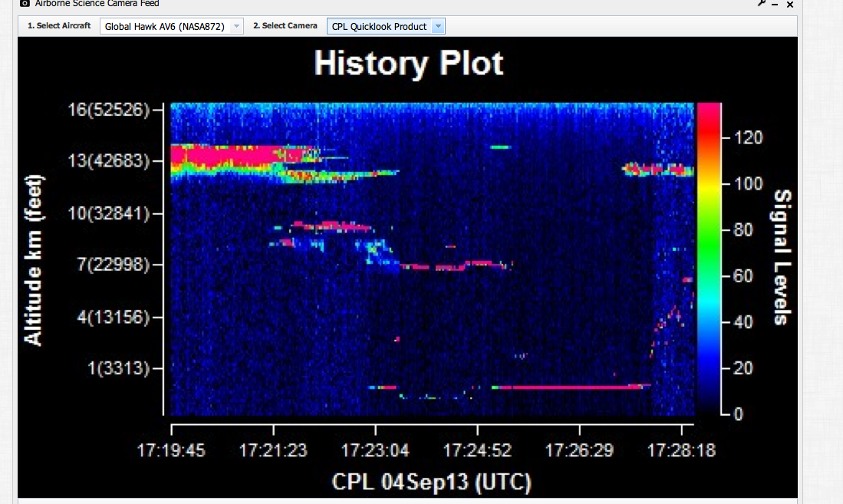Screen dimensions: 843x504
Task: Click the 17:19:45 time tick label
Action: [x=171, y=450]
